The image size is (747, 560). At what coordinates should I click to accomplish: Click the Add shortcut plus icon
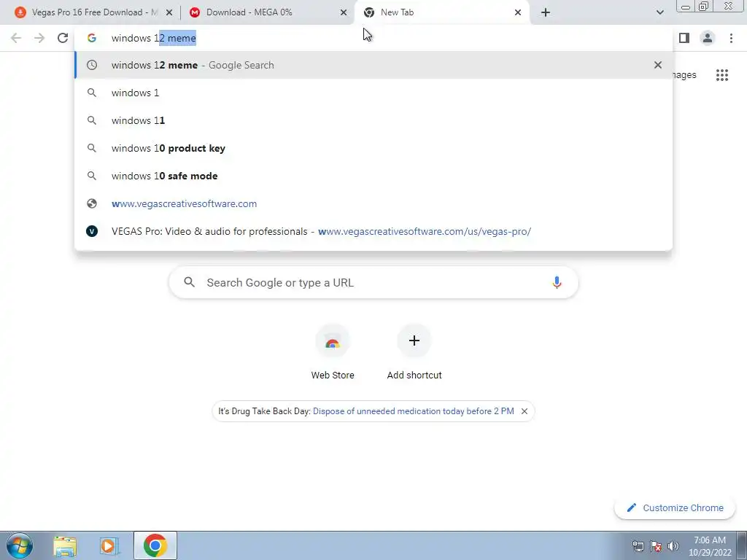414,341
